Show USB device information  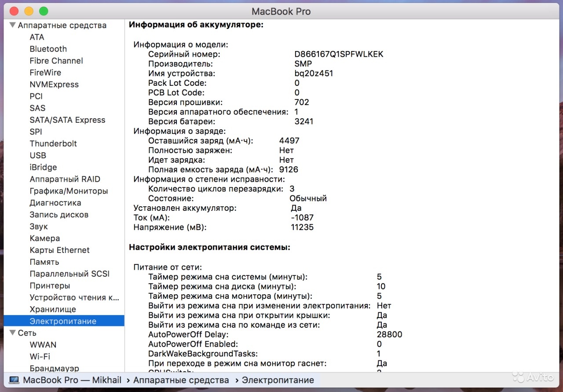38,156
